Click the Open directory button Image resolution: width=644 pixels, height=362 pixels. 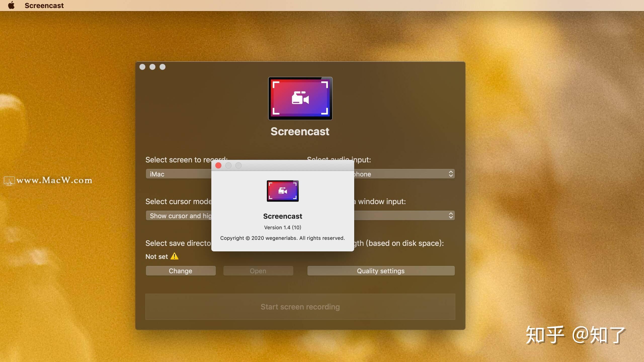[x=258, y=271]
